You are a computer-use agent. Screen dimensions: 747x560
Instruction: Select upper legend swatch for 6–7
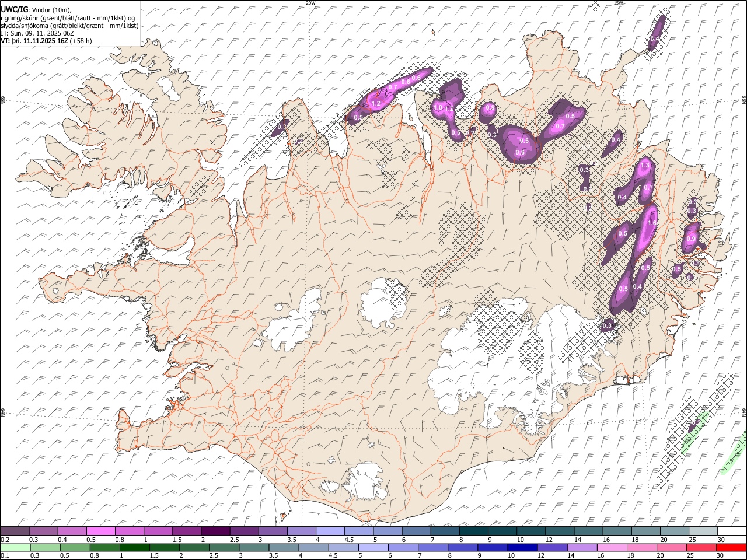416,531
